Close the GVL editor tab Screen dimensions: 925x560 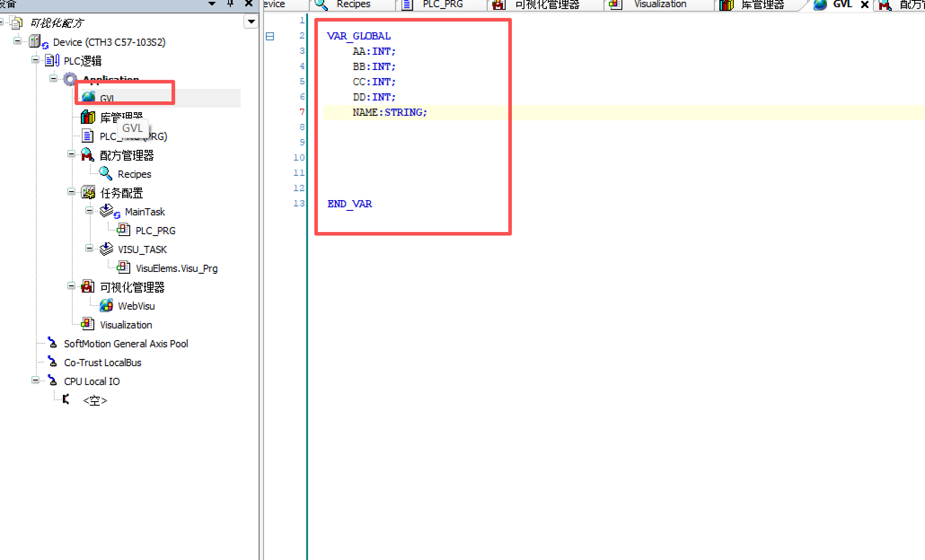coord(864,4)
